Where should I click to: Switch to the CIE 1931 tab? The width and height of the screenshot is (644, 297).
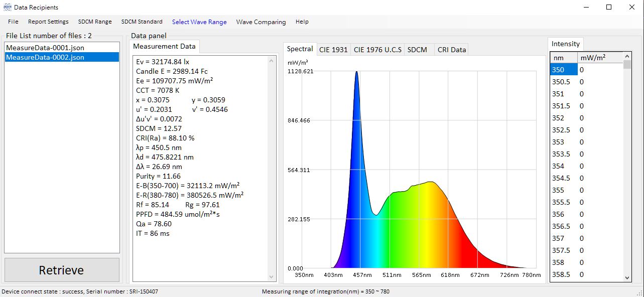click(x=333, y=50)
